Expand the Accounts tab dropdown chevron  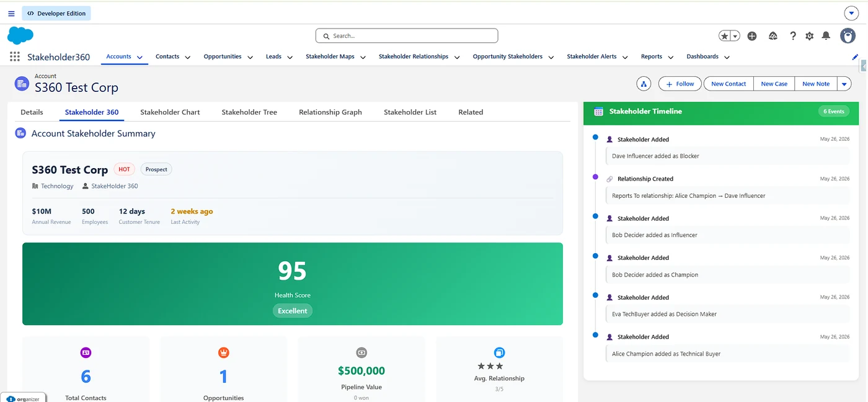[140, 57]
